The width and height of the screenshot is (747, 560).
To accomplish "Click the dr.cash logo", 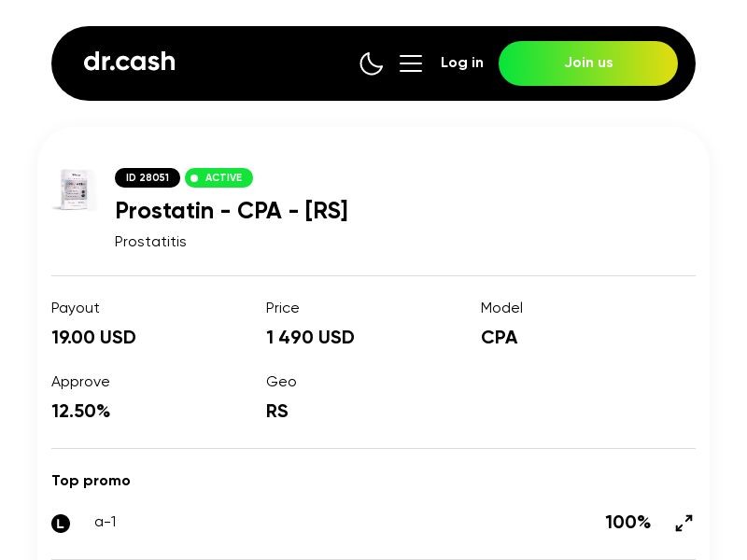I will click(x=129, y=62).
